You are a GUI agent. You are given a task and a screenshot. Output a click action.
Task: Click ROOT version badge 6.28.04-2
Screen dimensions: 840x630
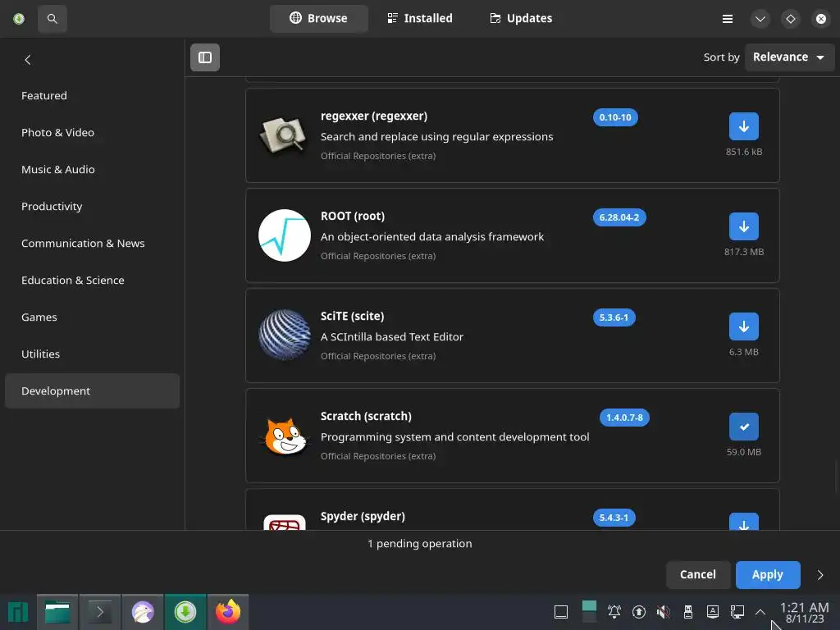click(x=619, y=217)
